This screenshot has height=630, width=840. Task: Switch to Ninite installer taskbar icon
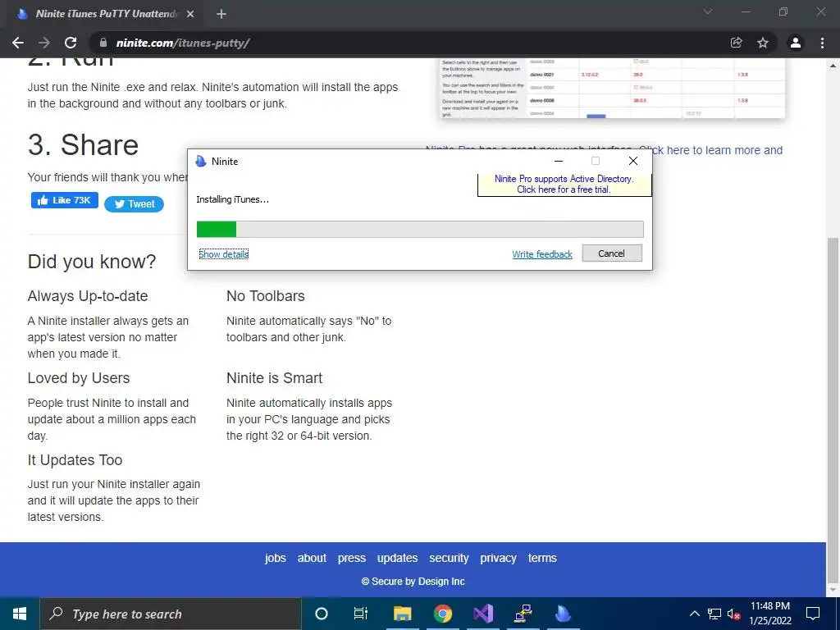tap(563, 614)
